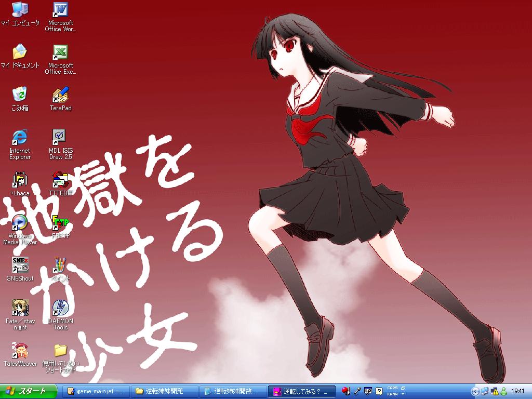The image size is (532, 399).
Task: Open the マイ コンピュータ desktop icon
Action: point(20,14)
